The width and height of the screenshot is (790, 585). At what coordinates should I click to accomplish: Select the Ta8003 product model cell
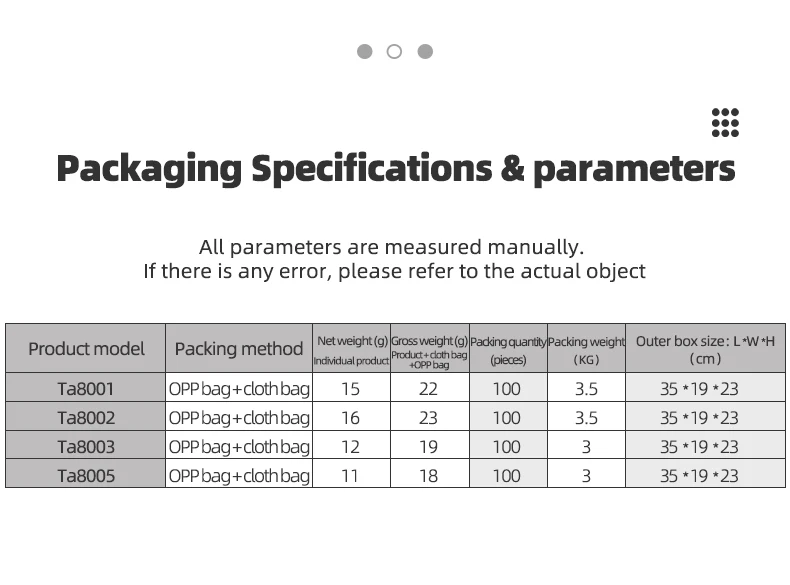click(86, 447)
